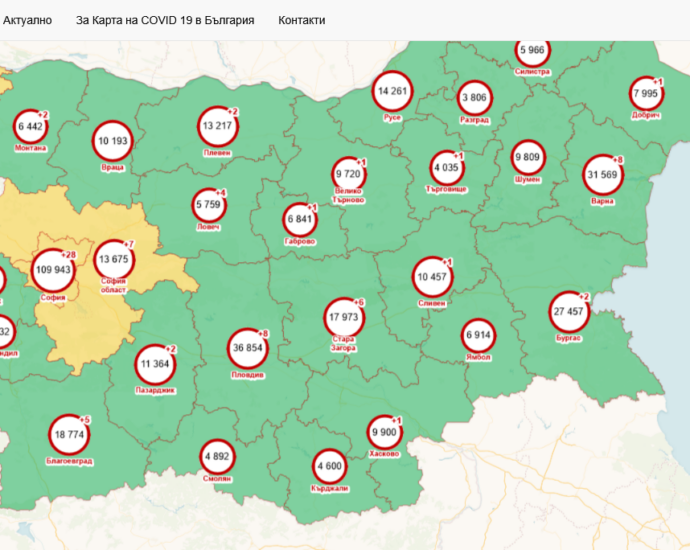Image resolution: width=690 pixels, height=550 pixels.
Task: Click the Велико Търново region label
Action: tap(349, 195)
